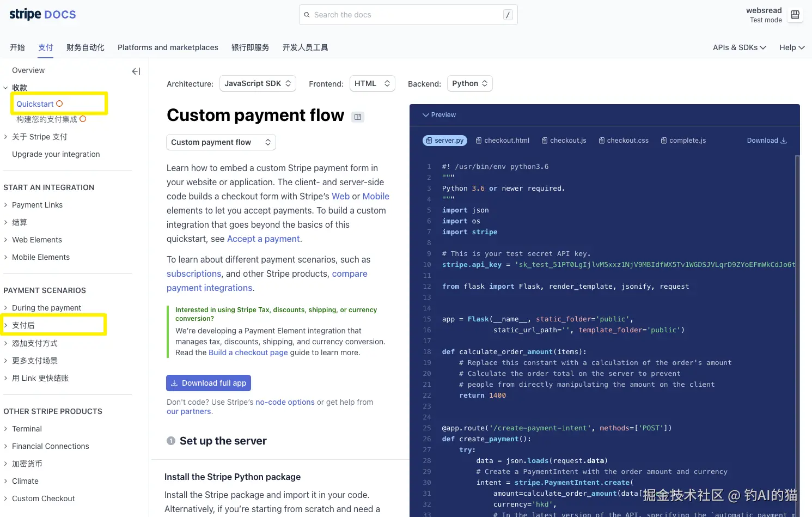Click the book icon next to the page title
Image resolution: width=812 pixels, height=517 pixels.
(x=358, y=117)
